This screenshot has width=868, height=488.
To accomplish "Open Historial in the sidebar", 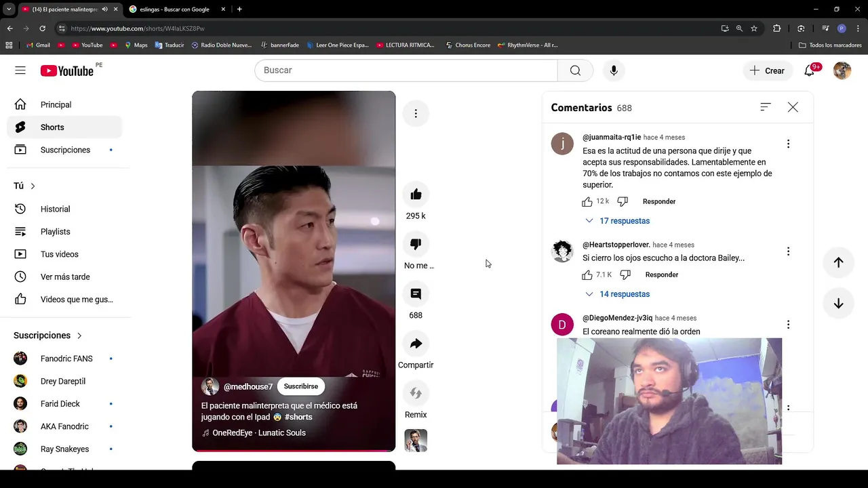I will (64, 209).
